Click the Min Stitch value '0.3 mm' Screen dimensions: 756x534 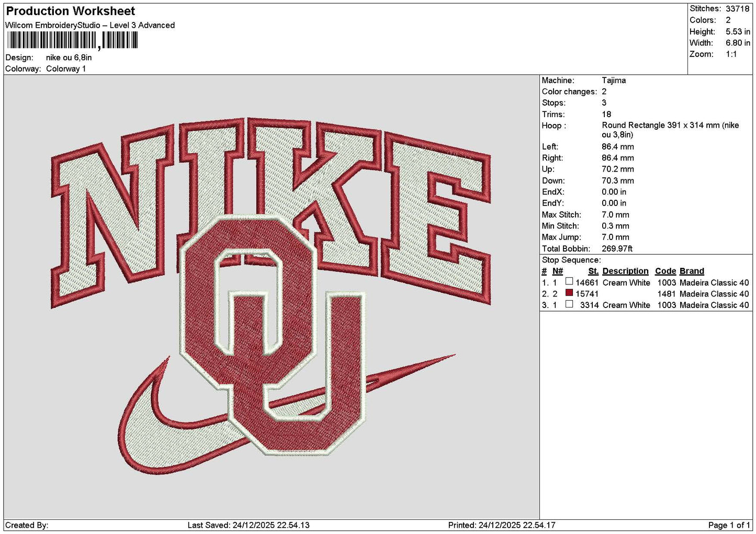615,226
